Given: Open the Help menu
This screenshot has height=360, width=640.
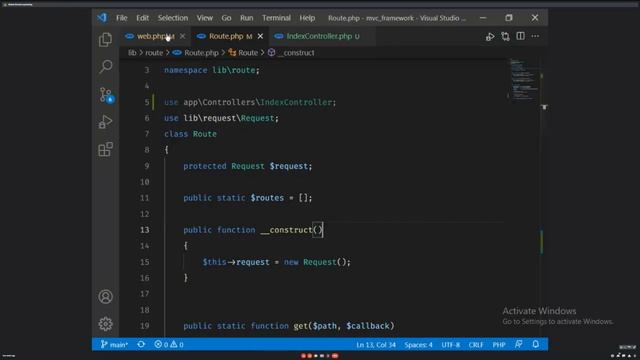Looking at the screenshot, I should (x=307, y=18).
